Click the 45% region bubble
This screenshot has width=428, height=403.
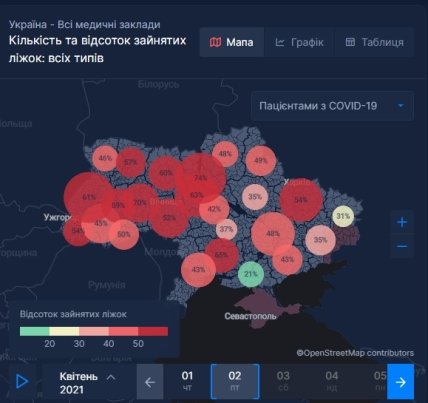(x=100, y=223)
